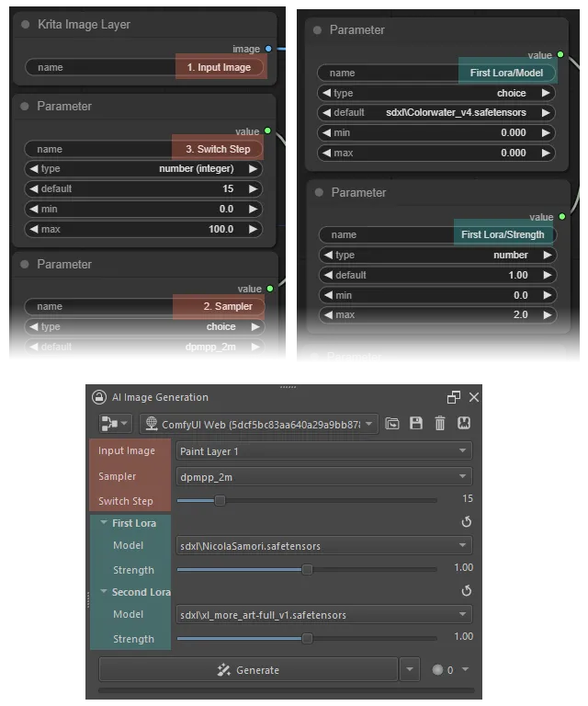Click the image output port of Krita Image Layer

(x=268, y=49)
